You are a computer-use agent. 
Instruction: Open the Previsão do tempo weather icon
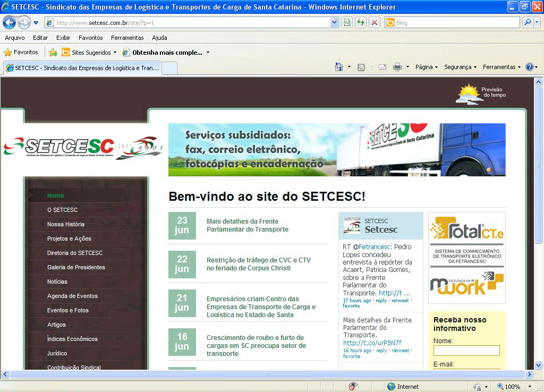tap(481, 93)
